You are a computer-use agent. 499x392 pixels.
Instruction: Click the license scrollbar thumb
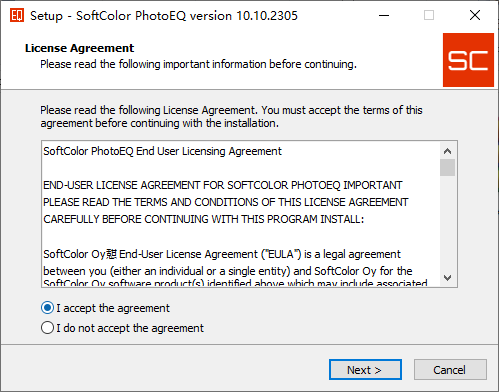click(447, 167)
